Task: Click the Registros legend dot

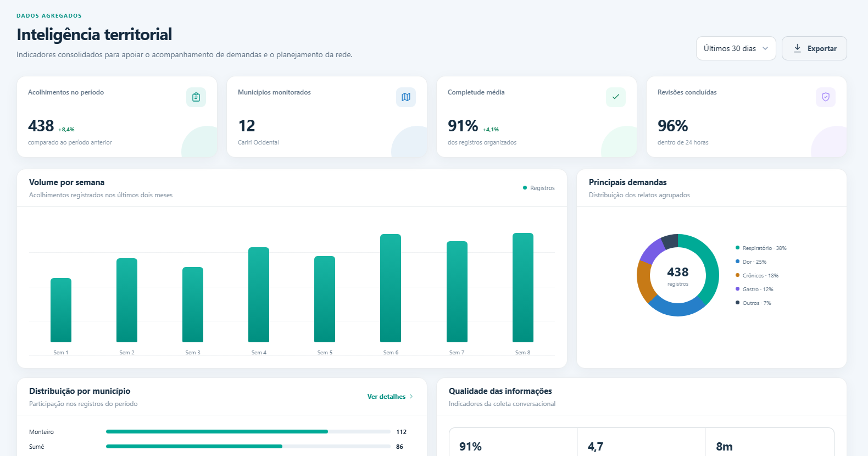Action: [525, 188]
